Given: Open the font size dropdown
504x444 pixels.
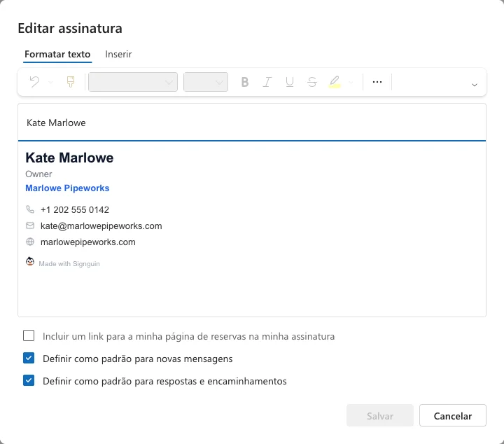Looking at the screenshot, I should click(206, 82).
